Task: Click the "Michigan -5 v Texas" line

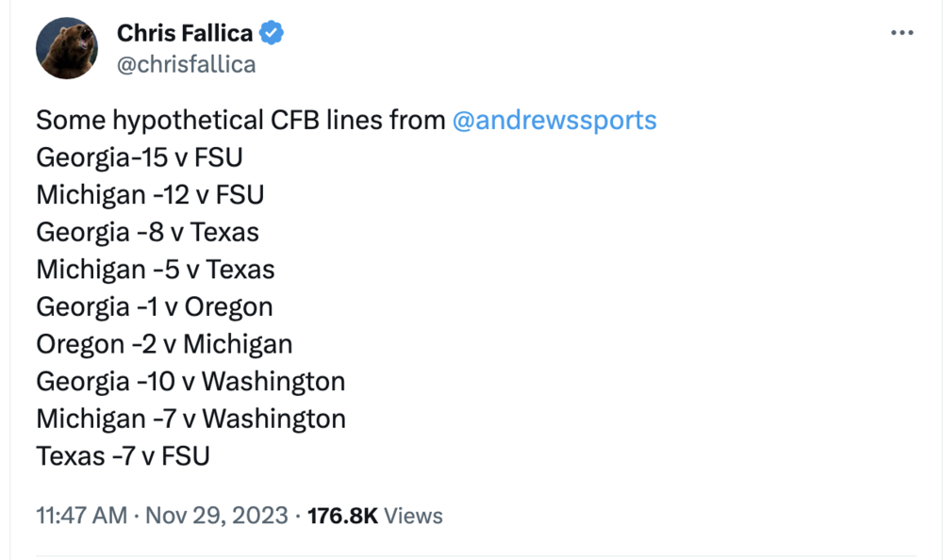Action: [x=156, y=270]
